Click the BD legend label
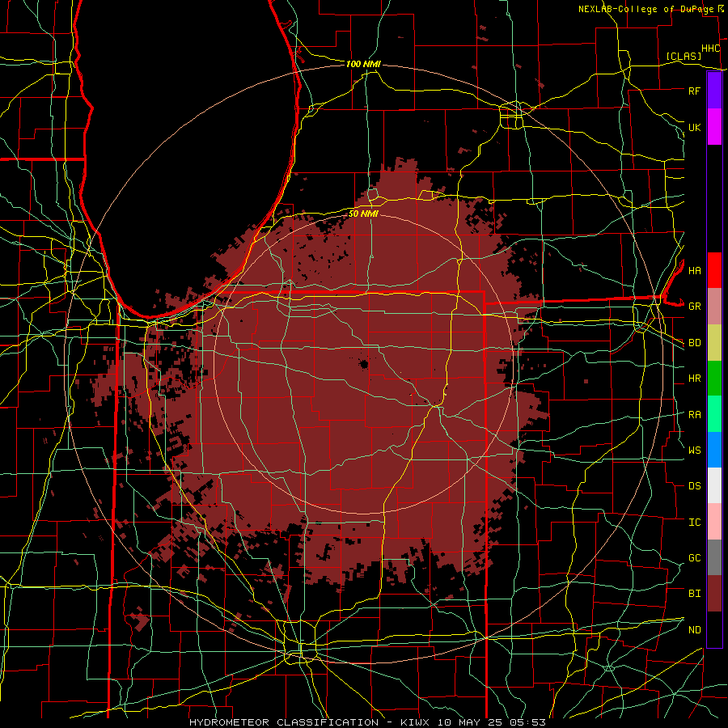The image size is (728, 728). (694, 343)
